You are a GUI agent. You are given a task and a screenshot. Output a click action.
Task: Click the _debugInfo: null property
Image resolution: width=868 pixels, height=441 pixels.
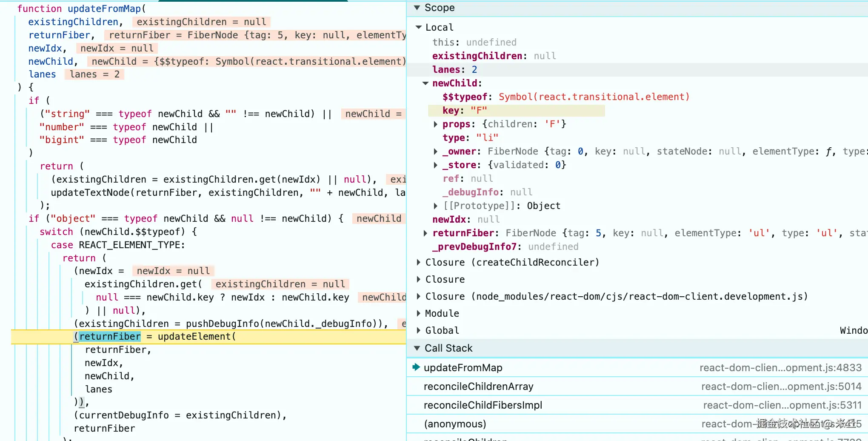point(487,192)
